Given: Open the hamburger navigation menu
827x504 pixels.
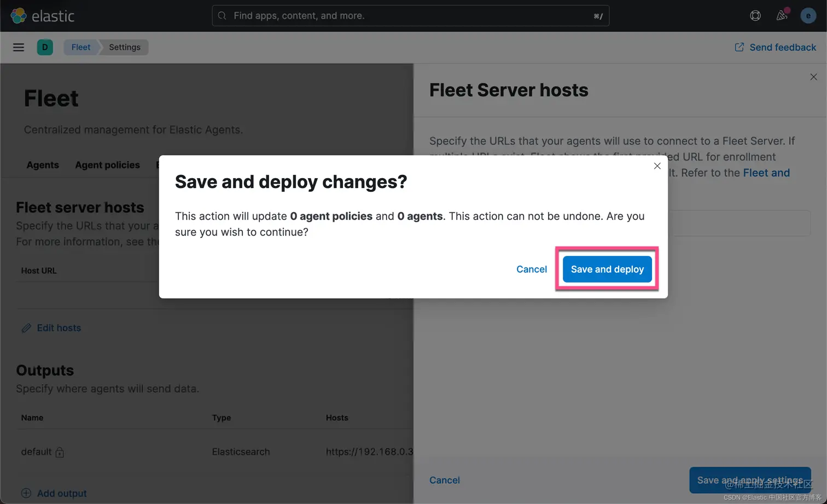Looking at the screenshot, I should pyautogui.click(x=19, y=48).
